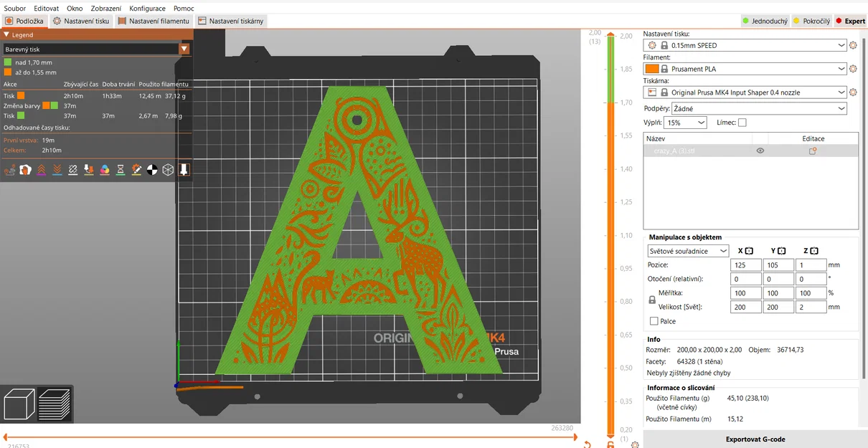Toggle custom G-code markers with the cog-pencil icon
This screenshot has width=868, height=448.
(137, 169)
